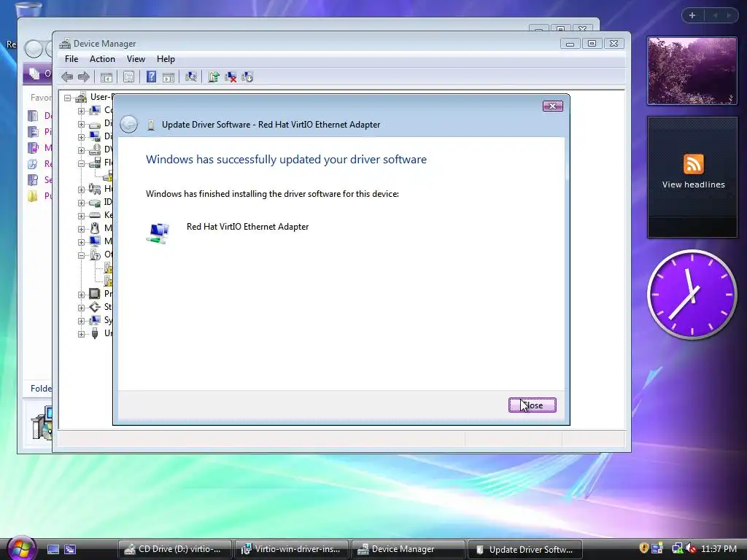
Task: Switch to Update Driver Softw taskbar button
Action: coord(525,549)
